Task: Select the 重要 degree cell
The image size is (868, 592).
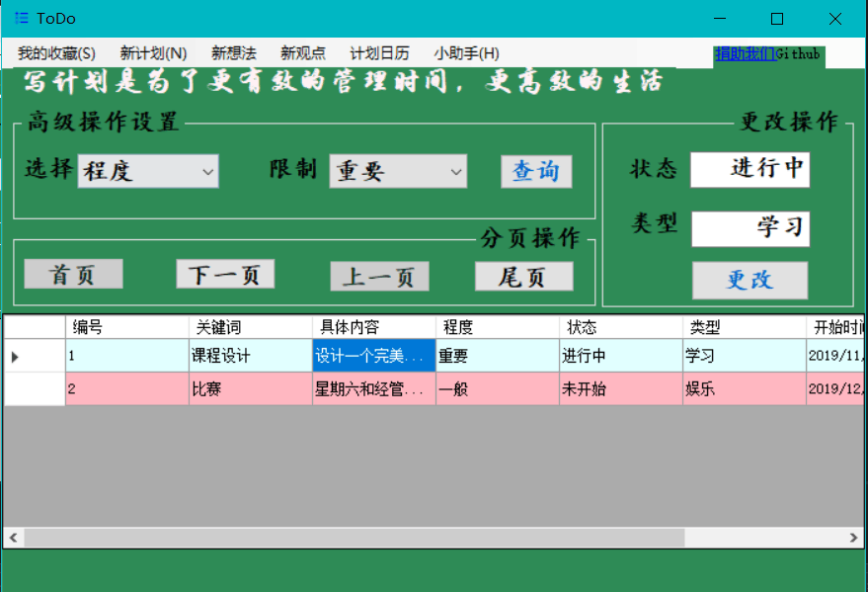Action: pyautogui.click(x=498, y=356)
